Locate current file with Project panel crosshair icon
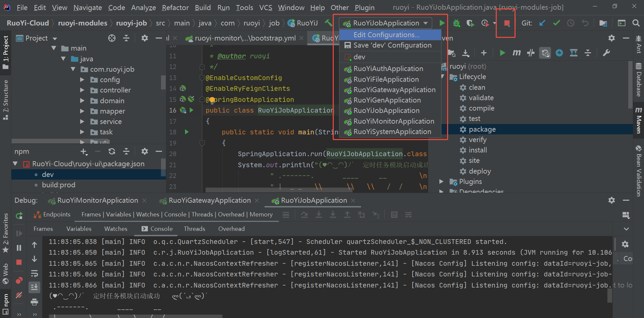 point(112,38)
